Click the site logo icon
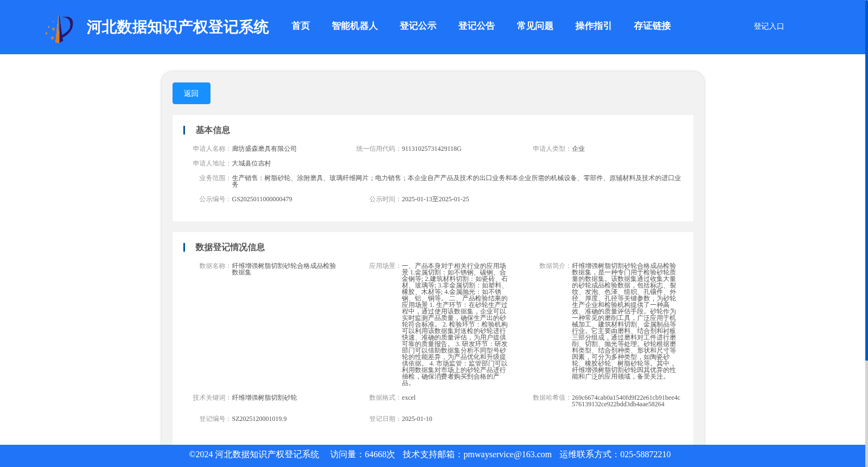This screenshot has width=868, height=467. pos(59,28)
